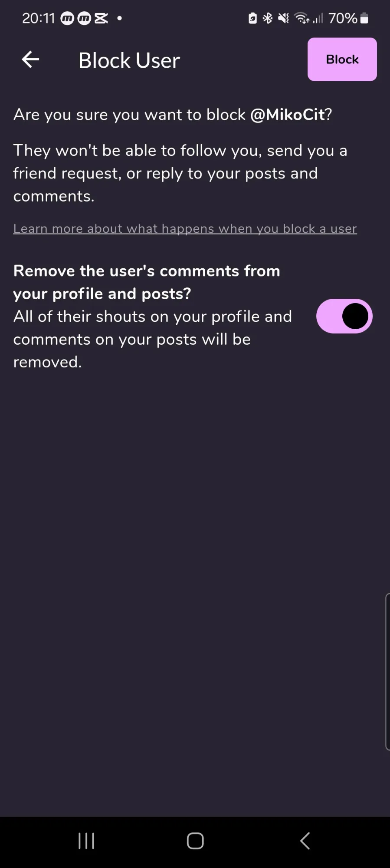Tap the 'Remove the user's comments' heading
This screenshot has width=390, height=868.
147,282
